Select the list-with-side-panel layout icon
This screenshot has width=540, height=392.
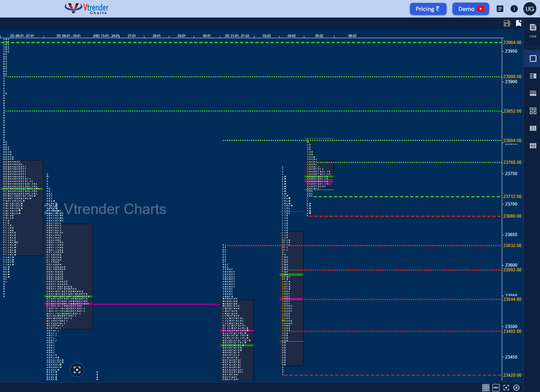click(533, 76)
